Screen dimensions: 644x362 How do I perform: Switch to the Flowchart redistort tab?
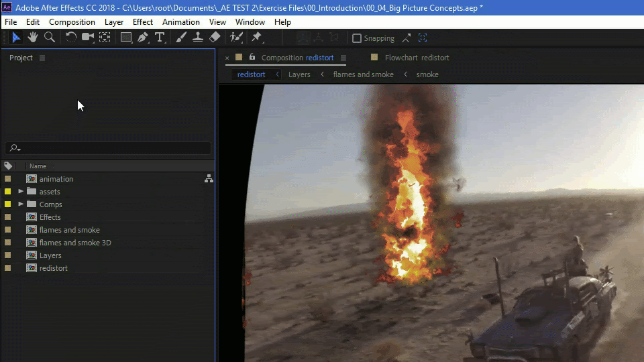[x=417, y=58]
